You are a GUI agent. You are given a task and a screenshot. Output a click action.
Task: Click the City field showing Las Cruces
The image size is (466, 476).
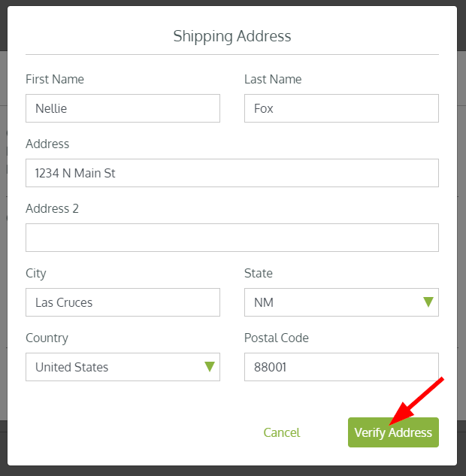[123, 302]
